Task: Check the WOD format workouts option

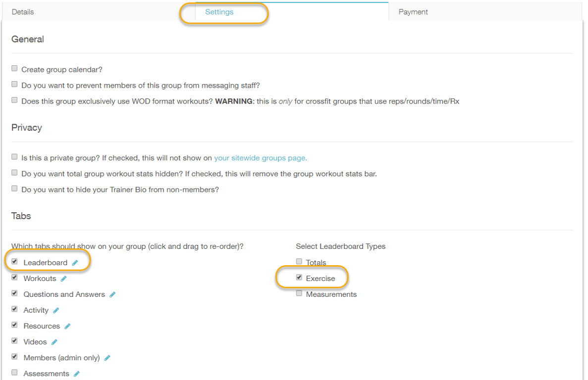Action: [14, 100]
